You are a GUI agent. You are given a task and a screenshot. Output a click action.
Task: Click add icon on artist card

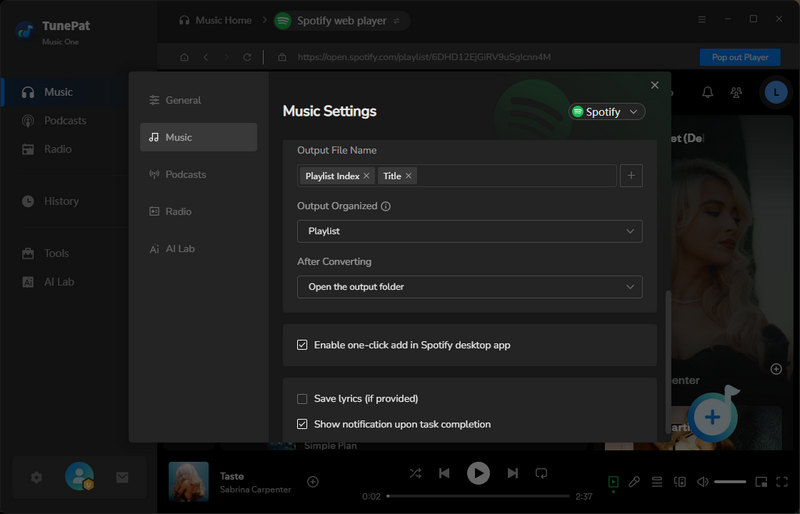(x=776, y=369)
